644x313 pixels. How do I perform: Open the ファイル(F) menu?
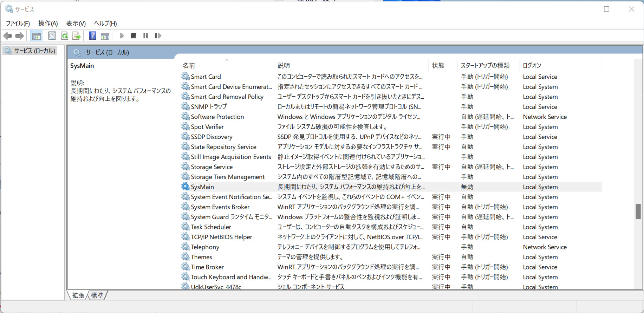tap(18, 24)
